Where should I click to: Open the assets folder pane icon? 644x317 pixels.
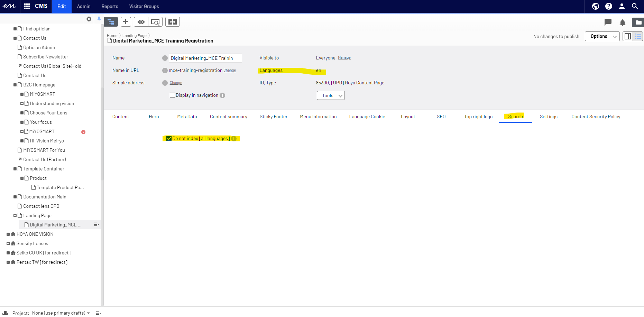click(x=638, y=23)
